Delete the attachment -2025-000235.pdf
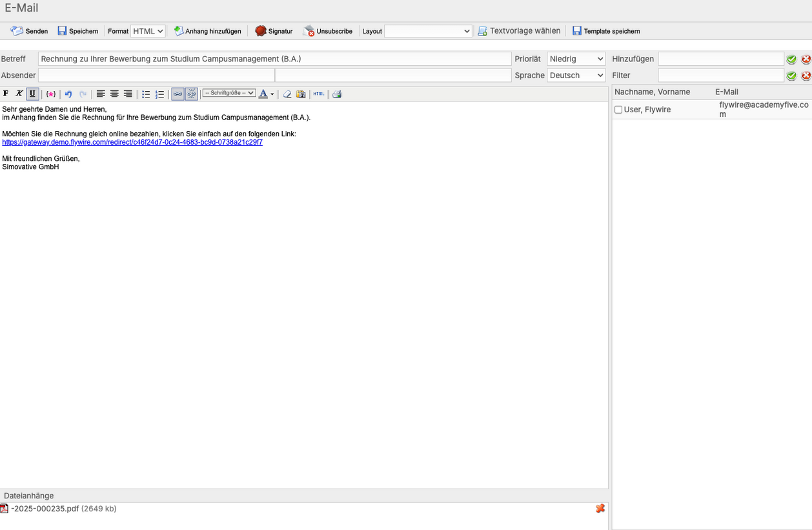The height and width of the screenshot is (530, 812). click(600, 509)
